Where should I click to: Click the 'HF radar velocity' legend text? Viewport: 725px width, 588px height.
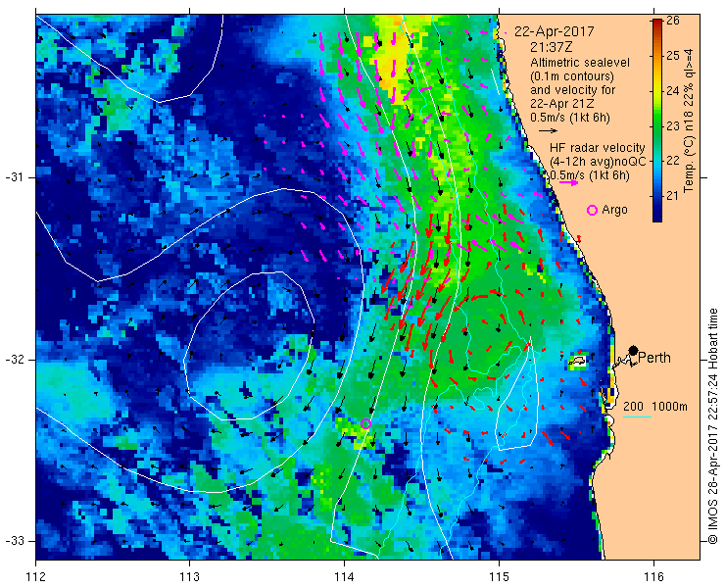597,148
